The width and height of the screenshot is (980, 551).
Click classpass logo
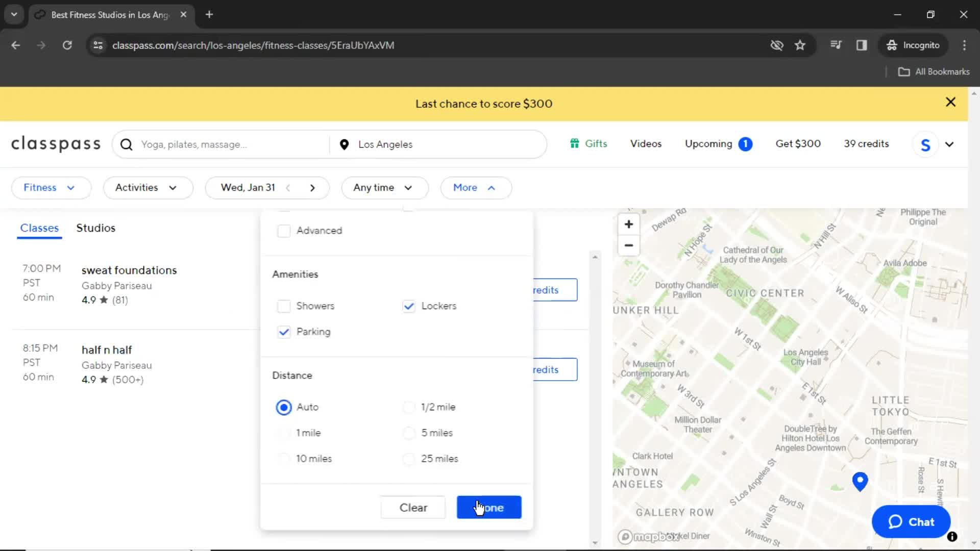pyautogui.click(x=56, y=144)
